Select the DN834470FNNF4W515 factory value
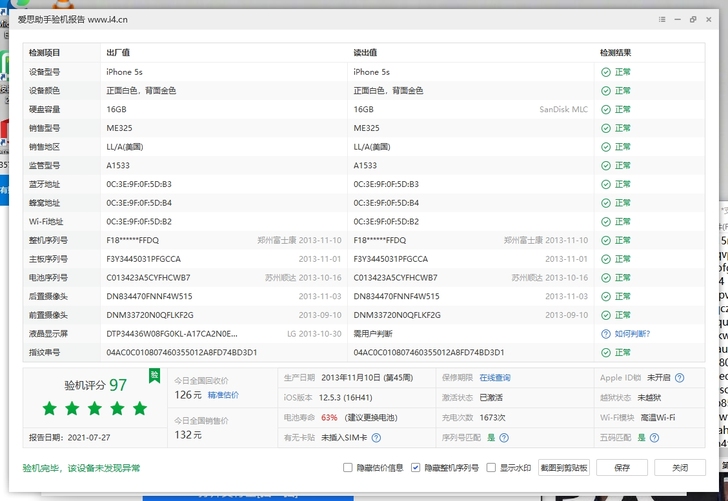 tap(149, 297)
